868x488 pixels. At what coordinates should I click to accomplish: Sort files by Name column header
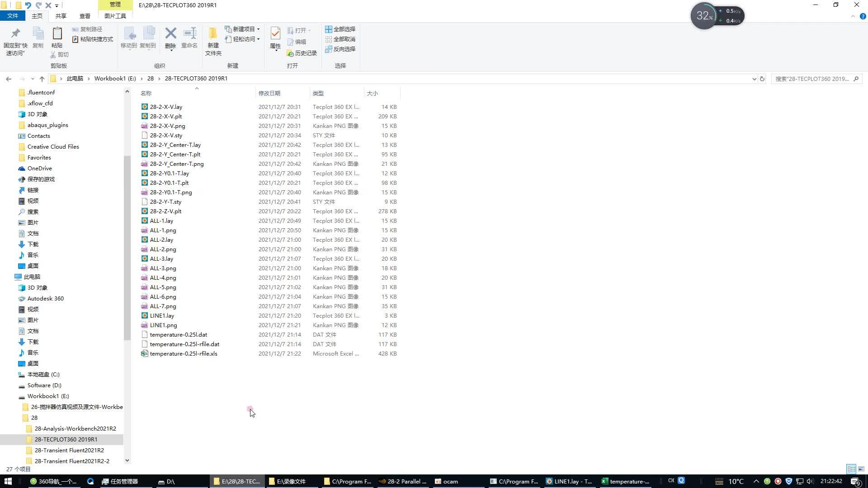click(197, 94)
